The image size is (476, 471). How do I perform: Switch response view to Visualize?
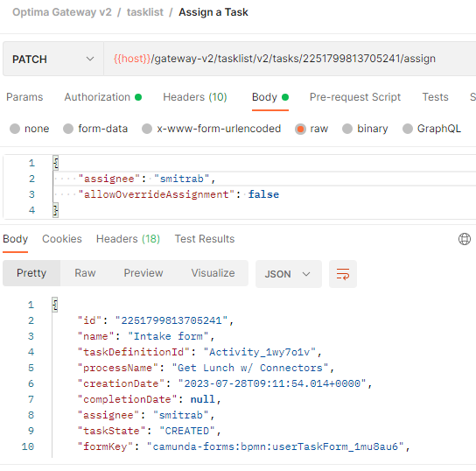coord(213,273)
